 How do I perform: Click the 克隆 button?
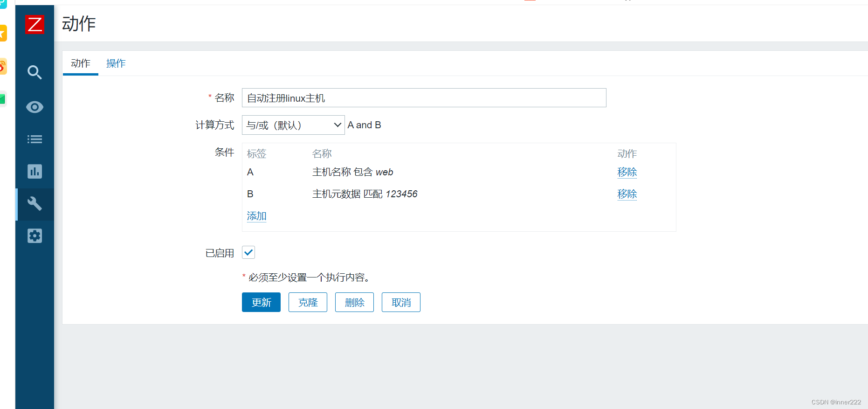[x=308, y=302]
